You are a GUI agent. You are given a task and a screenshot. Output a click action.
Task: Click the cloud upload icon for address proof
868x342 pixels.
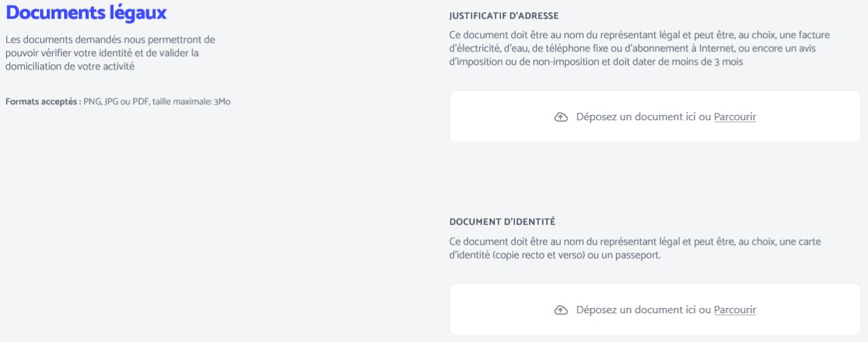pyautogui.click(x=561, y=117)
